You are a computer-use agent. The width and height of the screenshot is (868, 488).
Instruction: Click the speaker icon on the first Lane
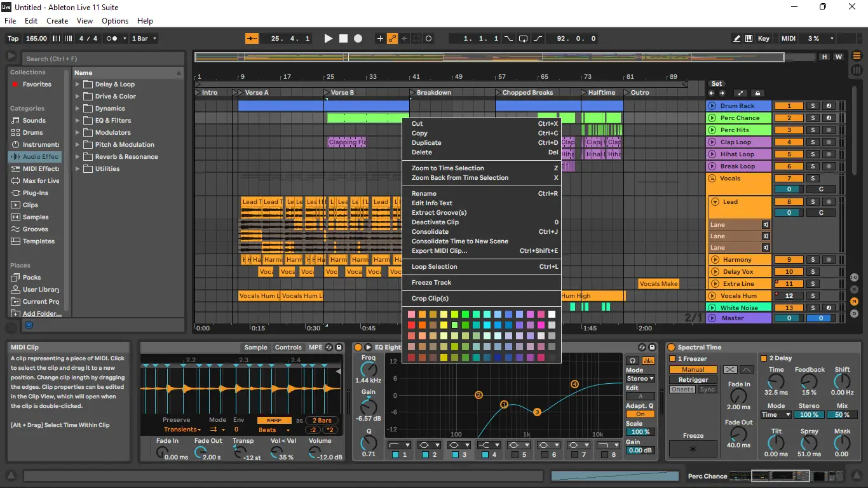point(766,225)
